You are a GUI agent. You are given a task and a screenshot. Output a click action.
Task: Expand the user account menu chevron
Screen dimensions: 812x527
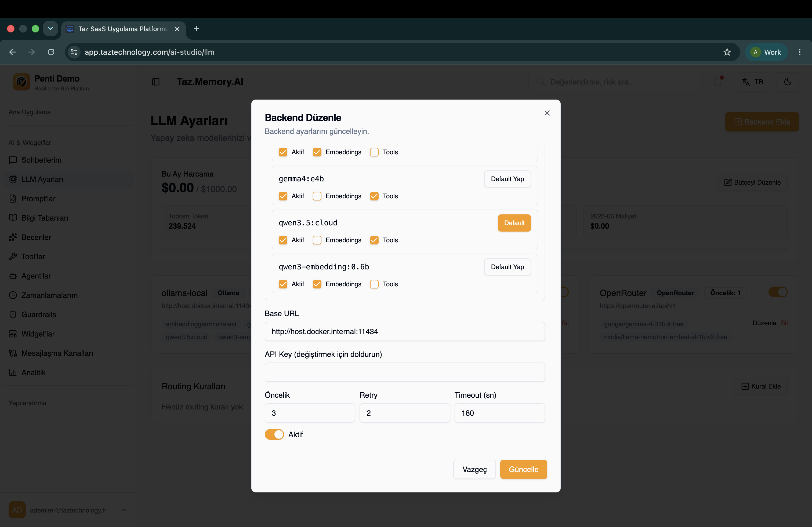[124, 510]
